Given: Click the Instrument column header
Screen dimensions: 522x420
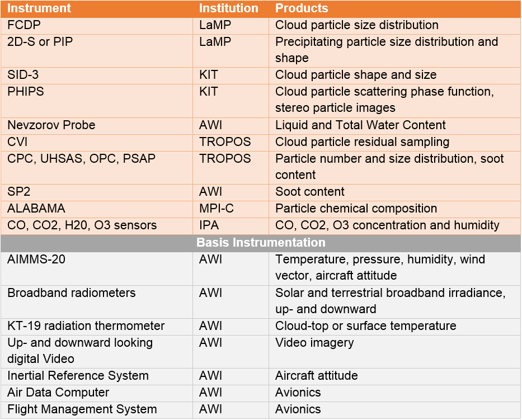Looking at the screenshot, I should pos(39,8).
